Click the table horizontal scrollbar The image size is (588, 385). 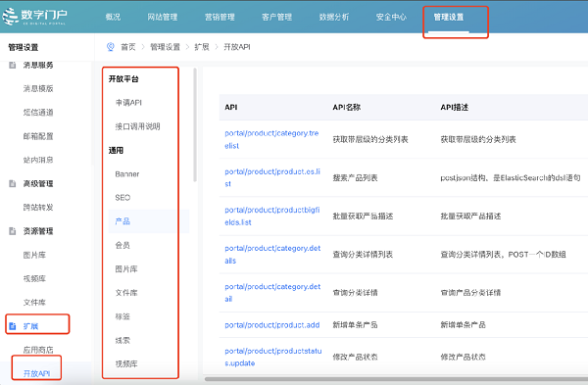click(x=396, y=379)
